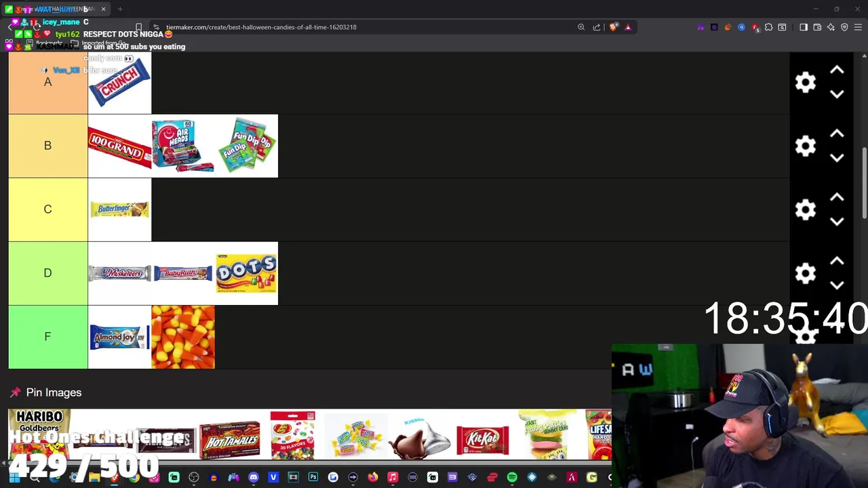Viewport: 868px width, 488px height.
Task: Move tier B row down
Action: (837, 158)
